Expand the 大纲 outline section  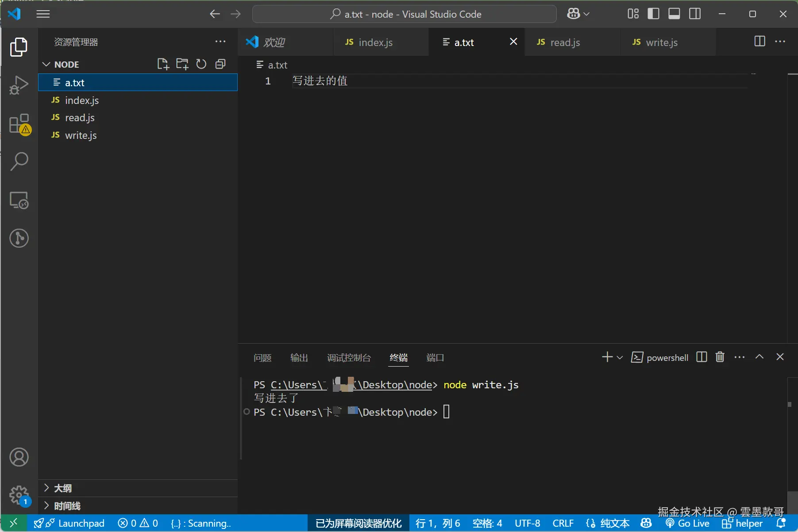coord(138,488)
